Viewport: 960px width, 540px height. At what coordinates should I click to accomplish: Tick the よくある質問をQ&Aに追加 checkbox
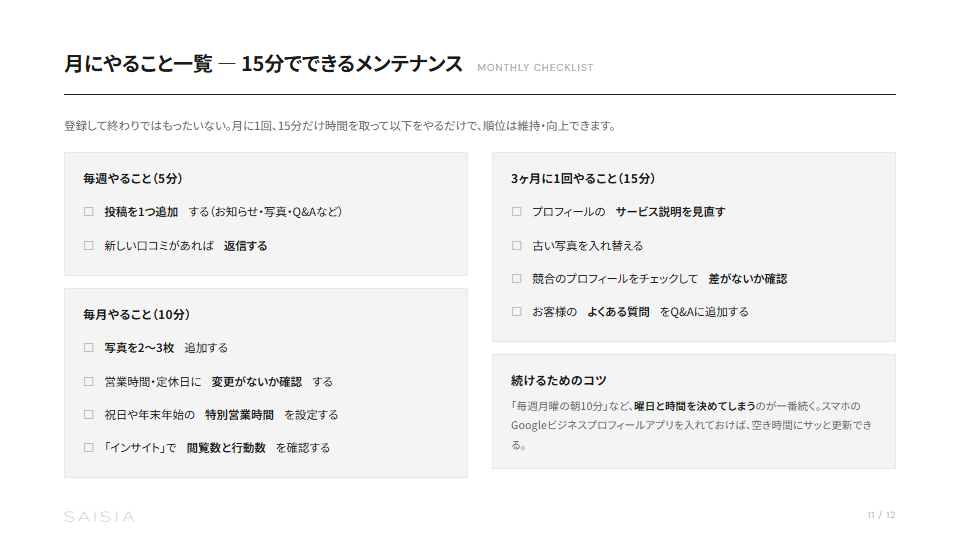tap(517, 312)
